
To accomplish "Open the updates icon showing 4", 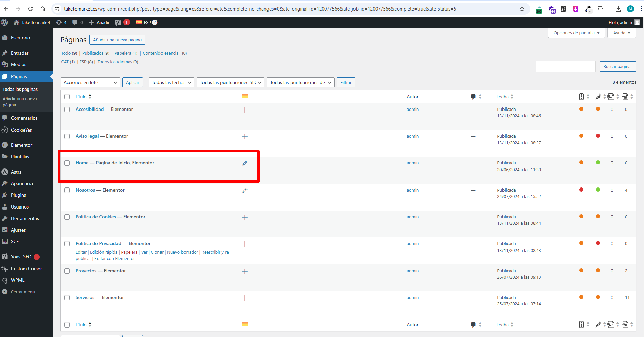I will coord(61,22).
